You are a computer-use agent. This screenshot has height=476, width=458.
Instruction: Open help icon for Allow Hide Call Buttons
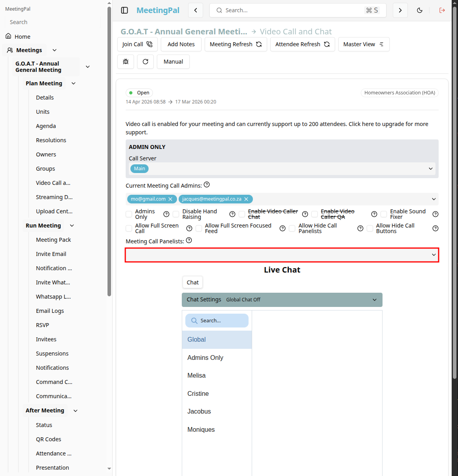(435, 228)
